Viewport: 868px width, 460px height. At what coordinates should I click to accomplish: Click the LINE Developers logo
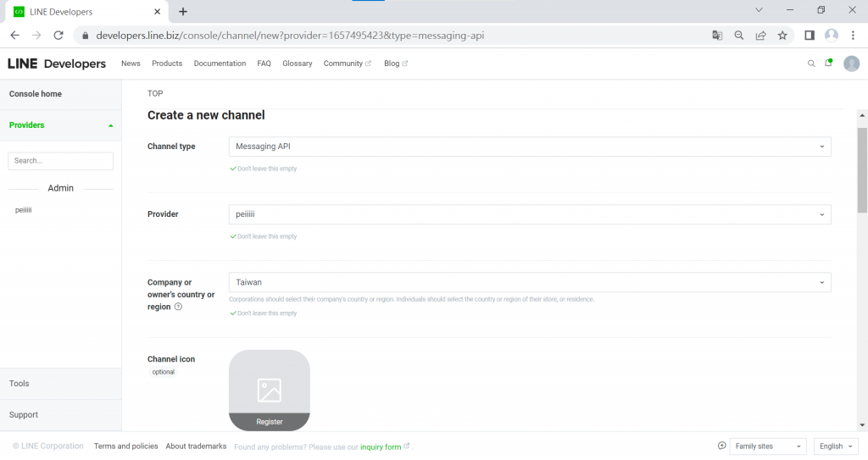[x=57, y=64]
